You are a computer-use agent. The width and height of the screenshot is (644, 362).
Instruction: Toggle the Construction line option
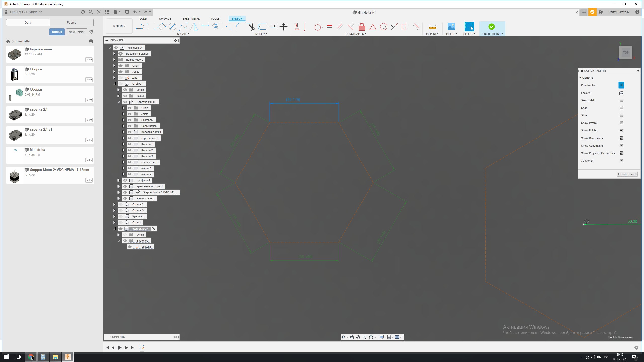(x=621, y=85)
